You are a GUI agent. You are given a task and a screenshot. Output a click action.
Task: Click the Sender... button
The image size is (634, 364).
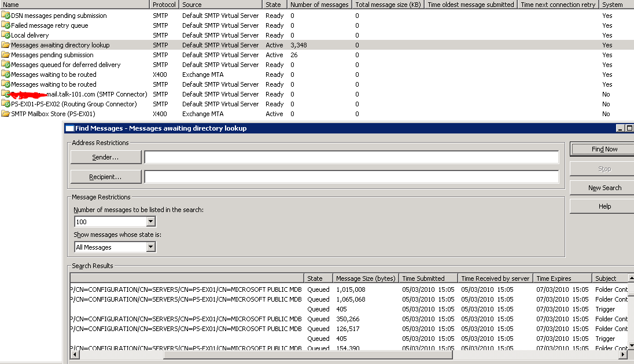point(105,157)
